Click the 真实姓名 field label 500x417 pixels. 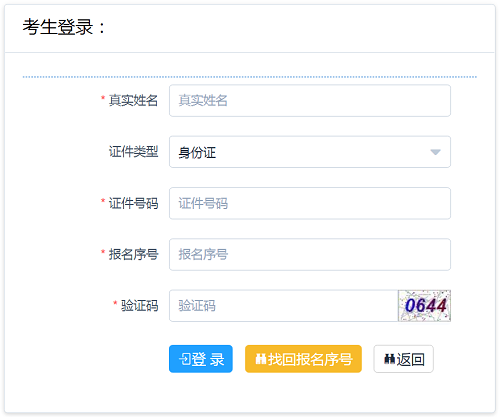coord(133,100)
